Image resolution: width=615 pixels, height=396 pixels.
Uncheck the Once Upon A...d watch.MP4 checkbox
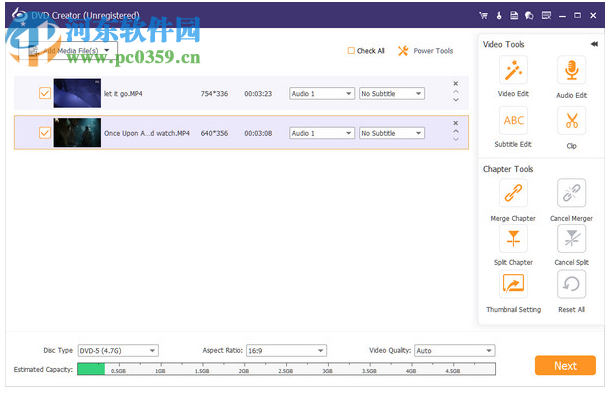tap(45, 133)
